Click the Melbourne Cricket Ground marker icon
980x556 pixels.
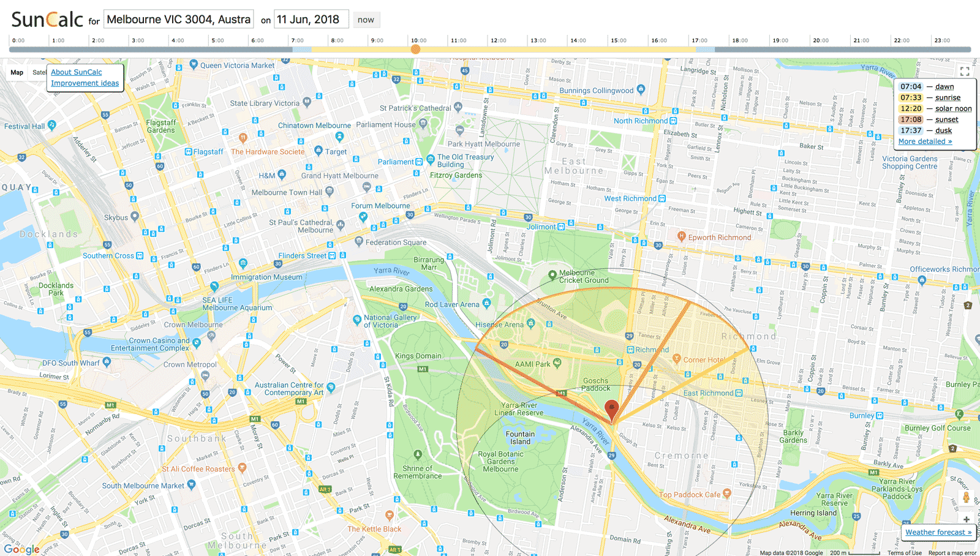[x=552, y=276]
